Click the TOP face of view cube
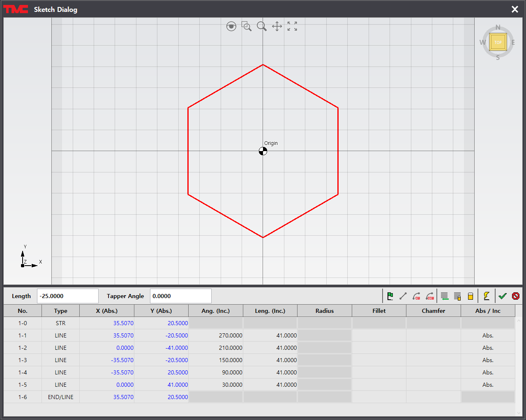The width and height of the screenshot is (526, 420). 498,42
